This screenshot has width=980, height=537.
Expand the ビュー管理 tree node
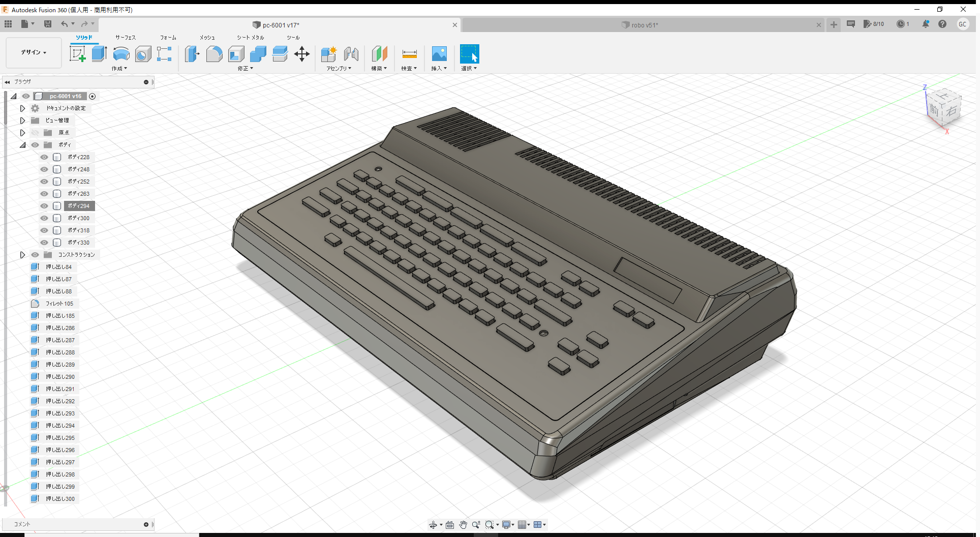coord(22,121)
